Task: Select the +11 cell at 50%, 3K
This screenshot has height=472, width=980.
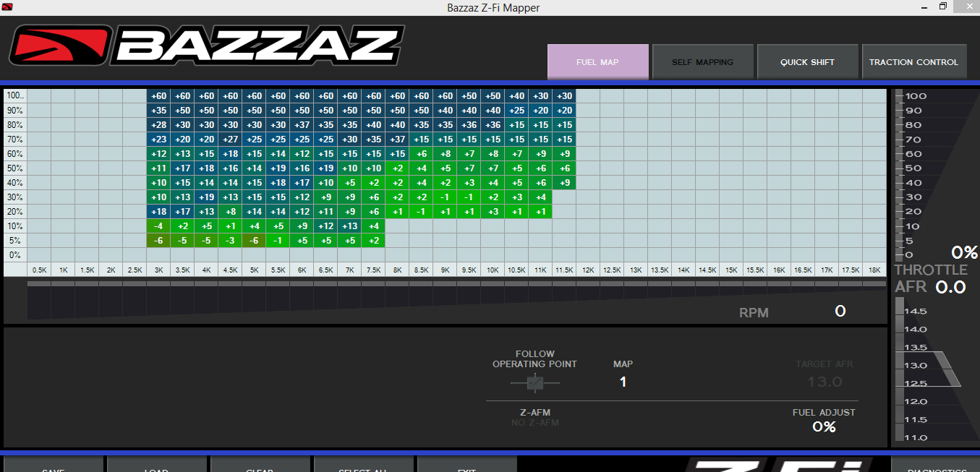Action: click(158, 168)
